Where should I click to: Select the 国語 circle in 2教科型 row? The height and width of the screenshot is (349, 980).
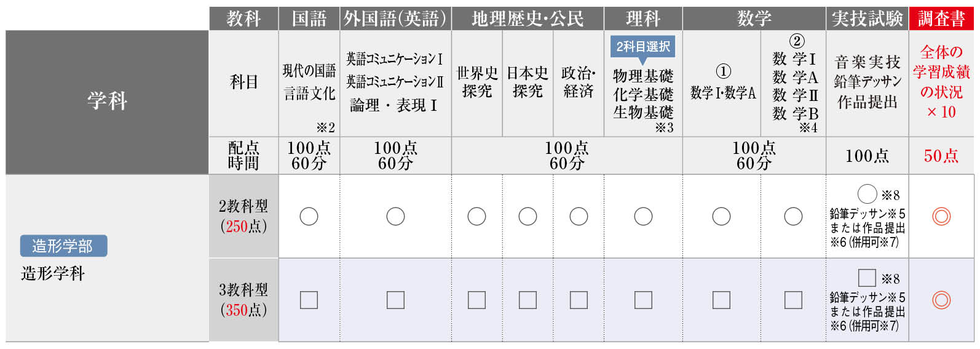pyautogui.click(x=309, y=216)
